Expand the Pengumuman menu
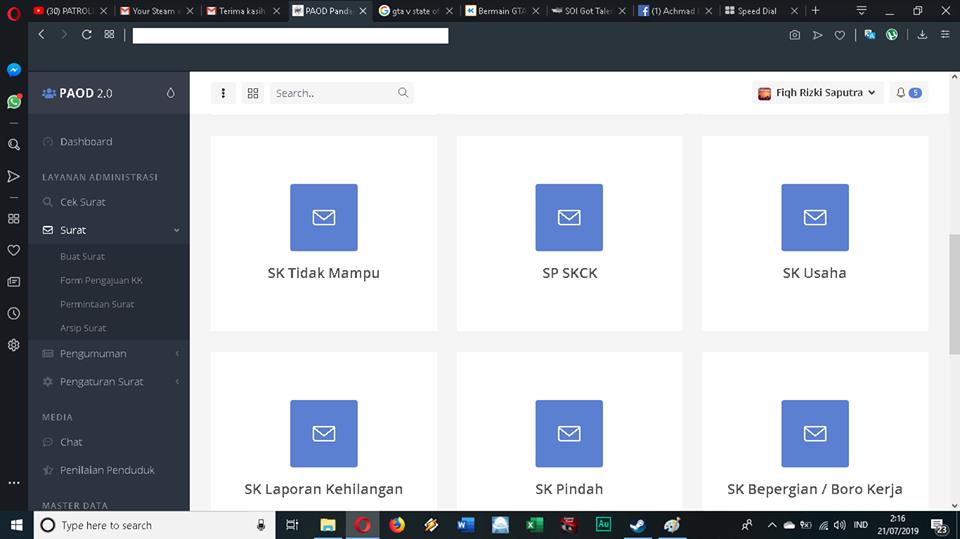Viewport: 960px width, 539px height. click(x=109, y=353)
